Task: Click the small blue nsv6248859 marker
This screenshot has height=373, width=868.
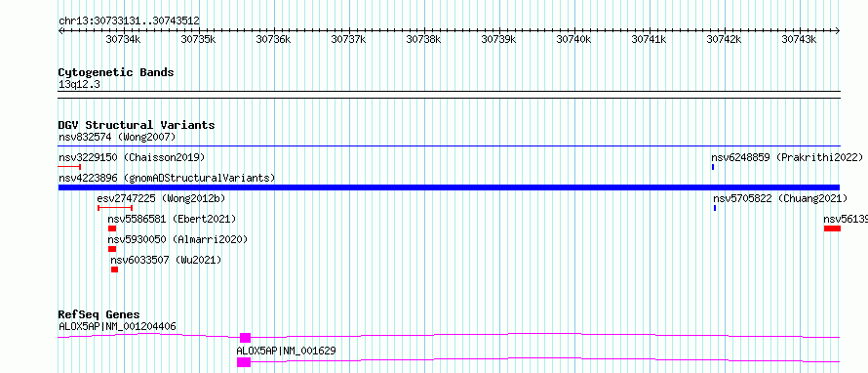Action: click(x=713, y=167)
